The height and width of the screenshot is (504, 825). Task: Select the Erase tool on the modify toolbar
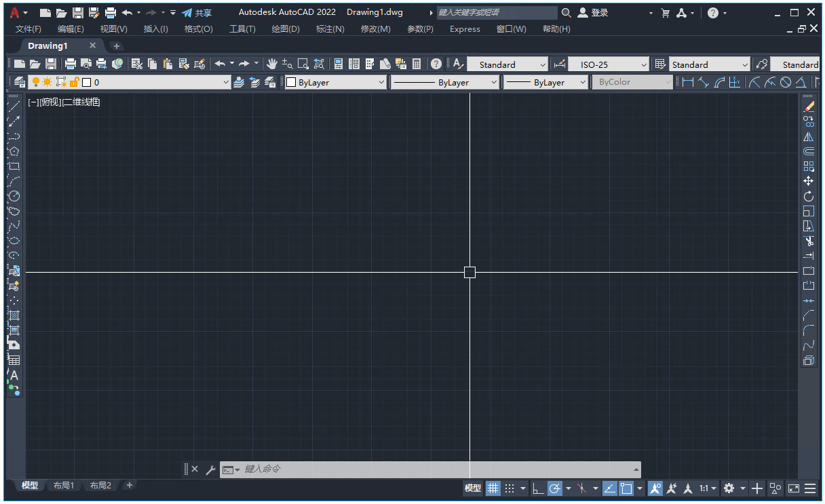pos(809,107)
